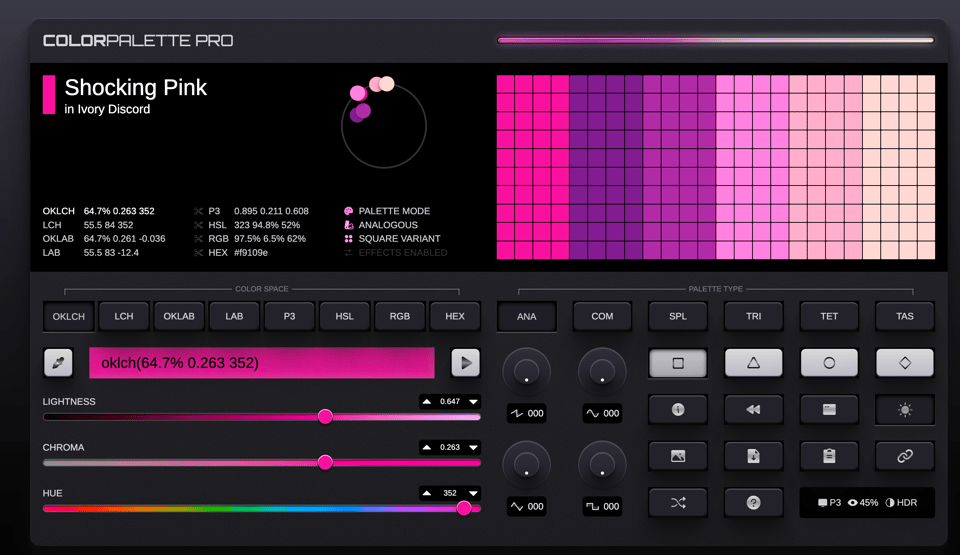The height and width of the screenshot is (555, 960).
Task: Click the image picture button
Action: pyautogui.click(x=678, y=456)
